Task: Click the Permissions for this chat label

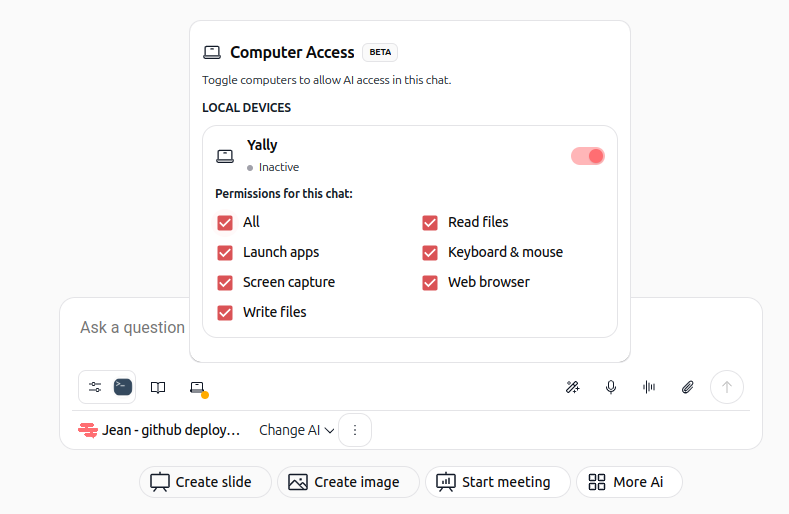Action: point(284,194)
